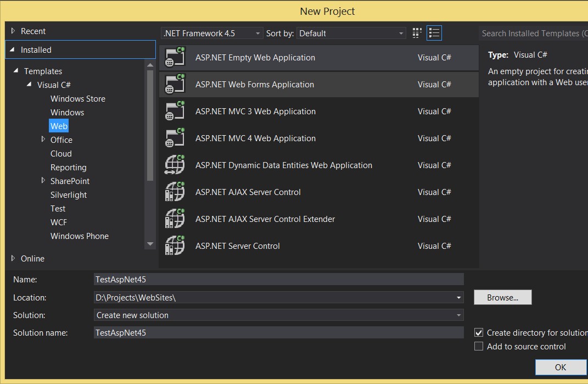Click the ASP.NET MVC 3 template icon

coord(175,111)
